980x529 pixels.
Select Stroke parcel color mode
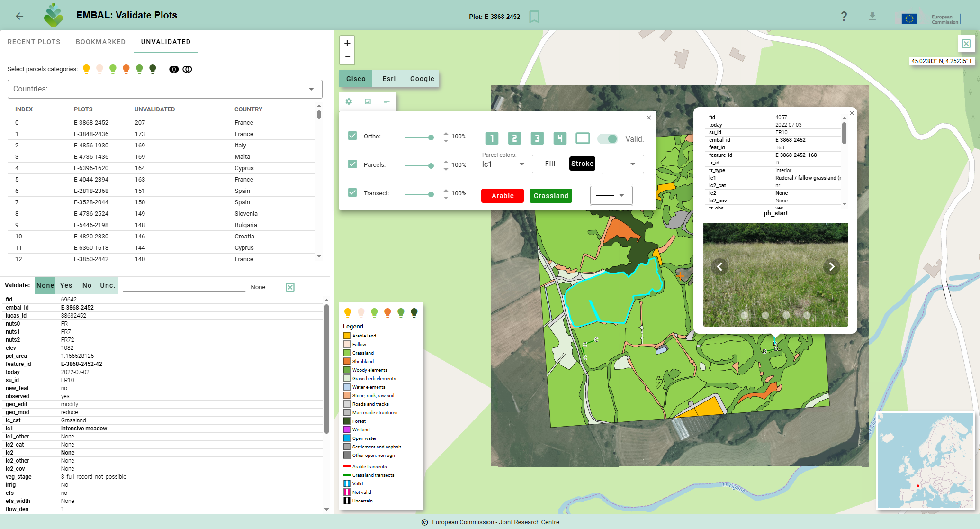[582, 164]
